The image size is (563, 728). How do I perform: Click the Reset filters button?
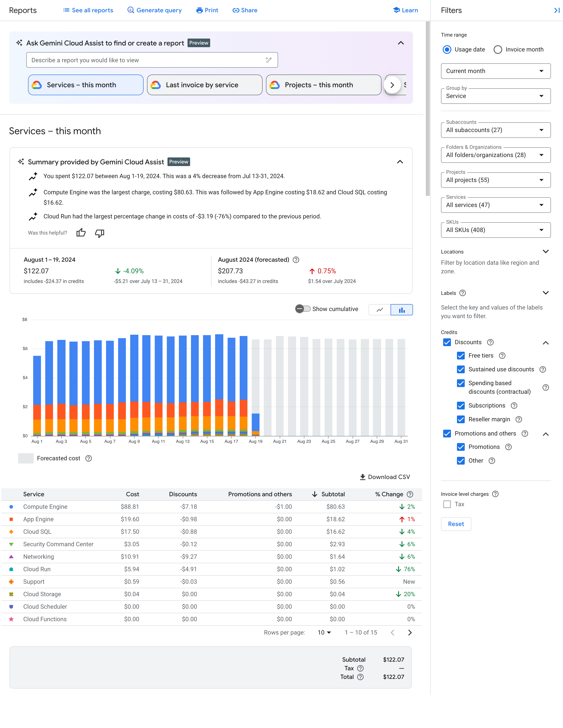455,524
